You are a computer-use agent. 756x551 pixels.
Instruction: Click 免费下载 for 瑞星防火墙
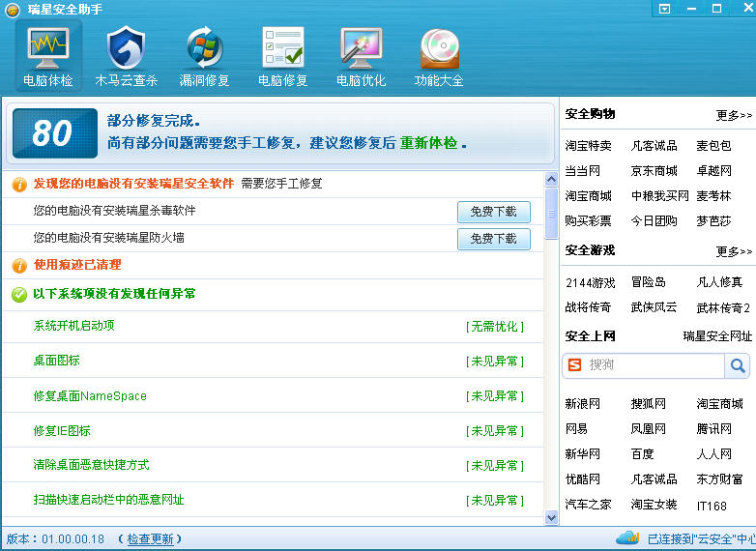coord(494,239)
